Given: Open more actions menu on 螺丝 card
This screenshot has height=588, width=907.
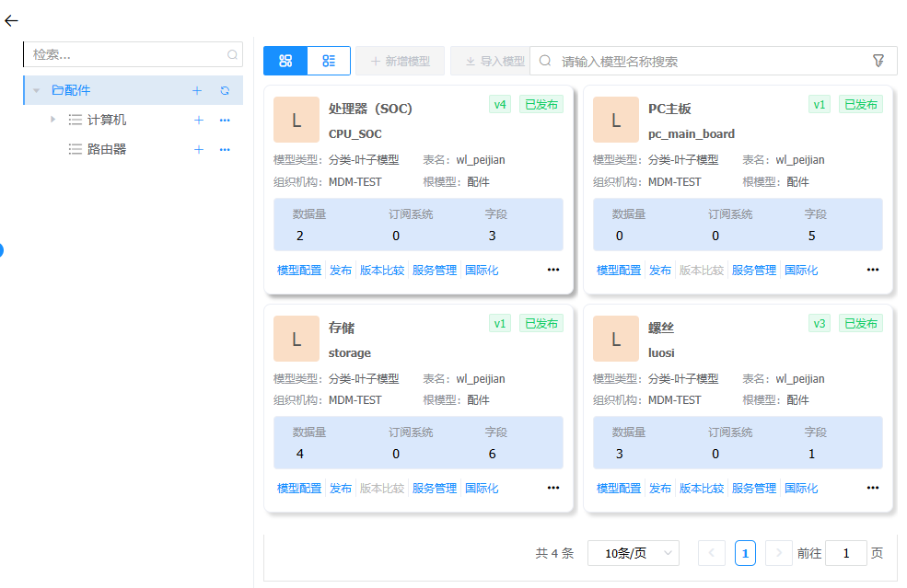Looking at the screenshot, I should [x=873, y=488].
